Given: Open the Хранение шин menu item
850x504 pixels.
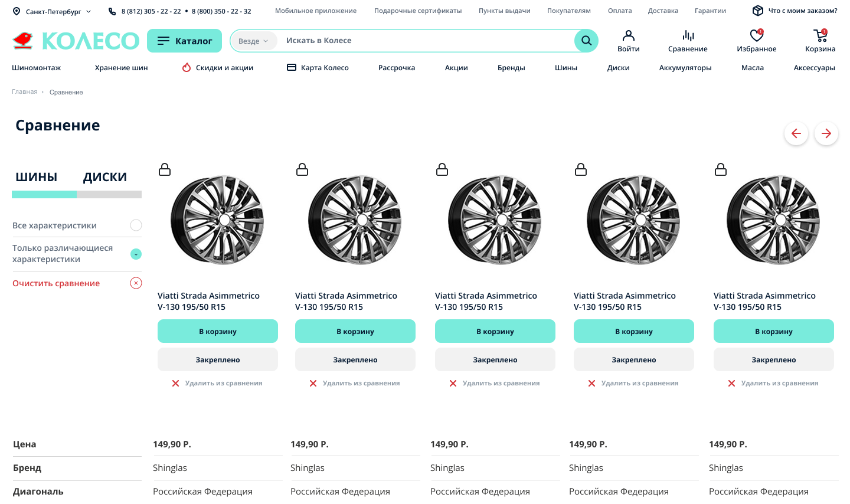Looking at the screenshot, I should [122, 68].
